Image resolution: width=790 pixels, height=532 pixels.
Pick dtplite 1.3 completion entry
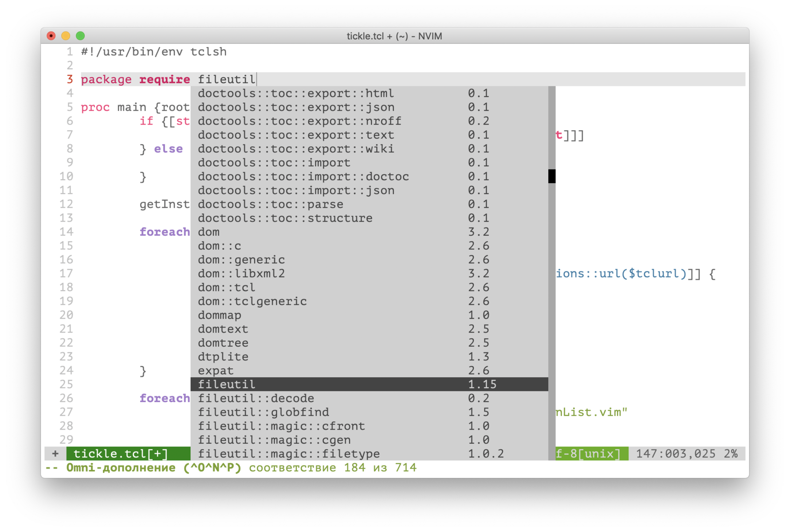[x=369, y=356]
